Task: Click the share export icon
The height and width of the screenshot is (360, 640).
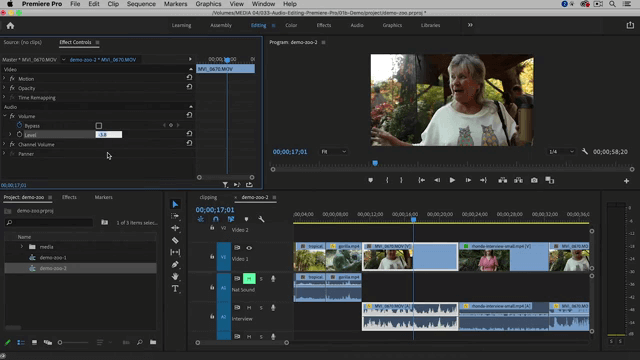Action: 630,25
